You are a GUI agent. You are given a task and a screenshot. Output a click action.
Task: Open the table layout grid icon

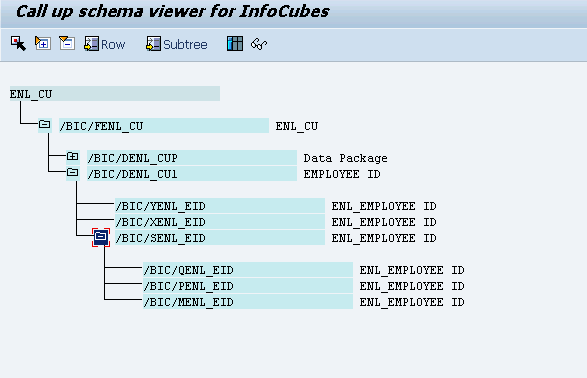235,44
